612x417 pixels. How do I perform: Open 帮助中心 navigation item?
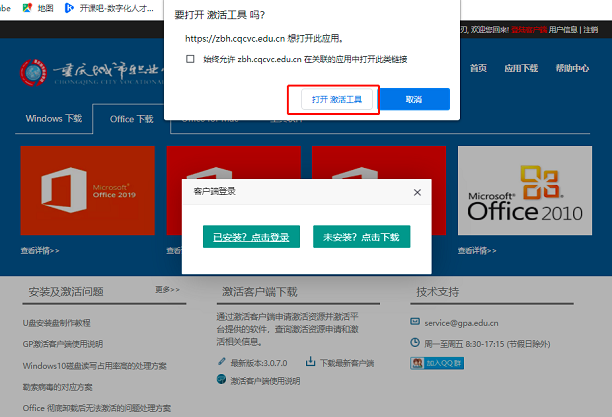tap(572, 68)
